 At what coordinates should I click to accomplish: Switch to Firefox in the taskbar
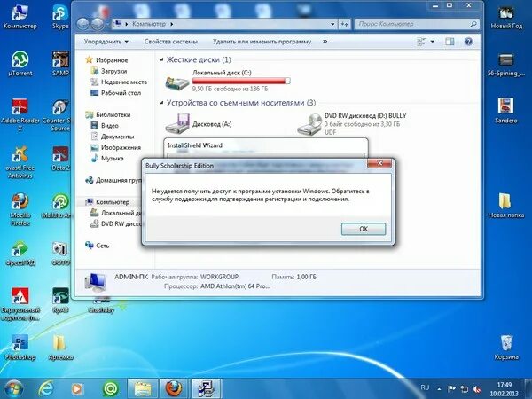tap(174, 389)
